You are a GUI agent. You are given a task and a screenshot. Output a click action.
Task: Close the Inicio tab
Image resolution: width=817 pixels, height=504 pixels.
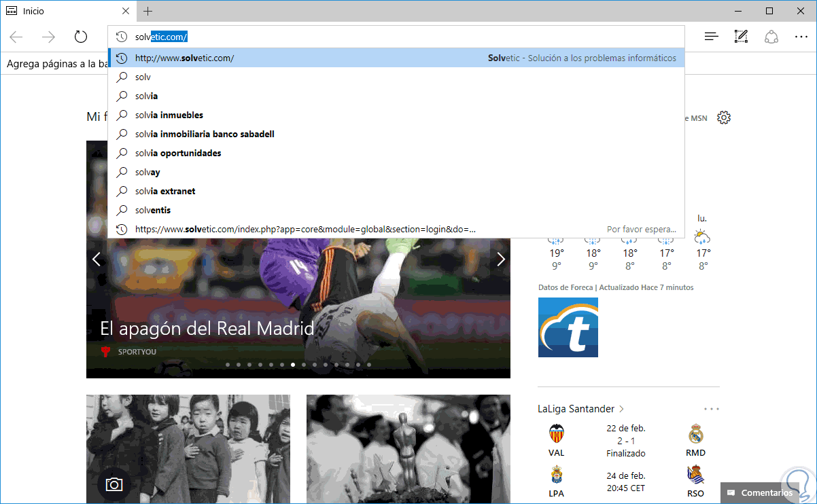(126, 11)
